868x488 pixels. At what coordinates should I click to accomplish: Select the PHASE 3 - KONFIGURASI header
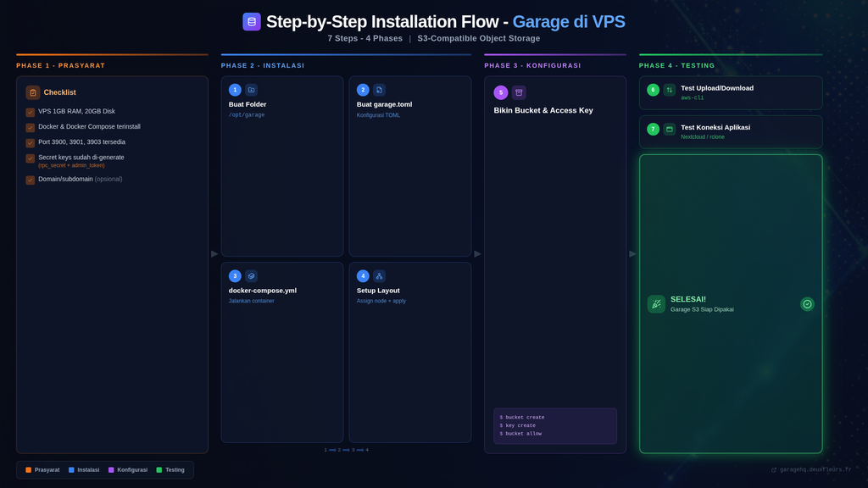pyautogui.click(x=532, y=65)
